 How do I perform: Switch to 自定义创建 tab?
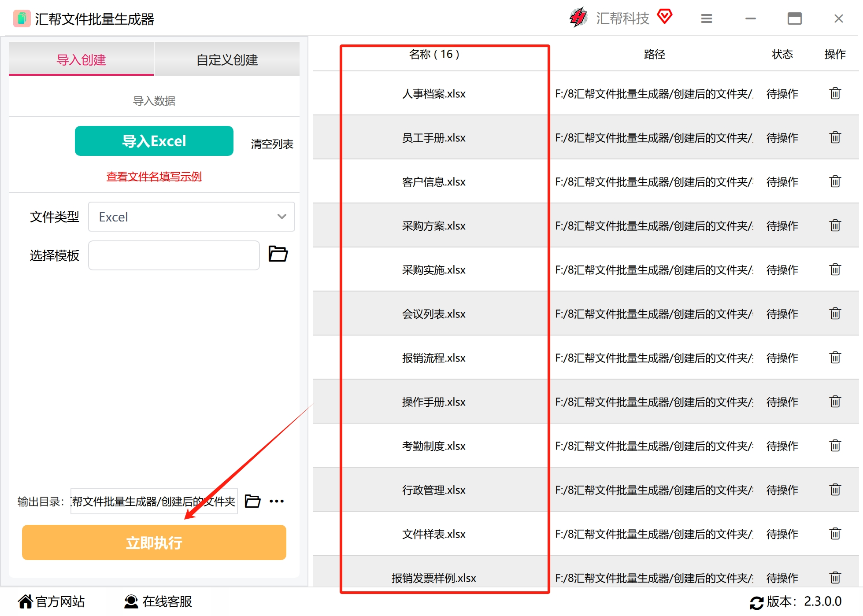227,59
